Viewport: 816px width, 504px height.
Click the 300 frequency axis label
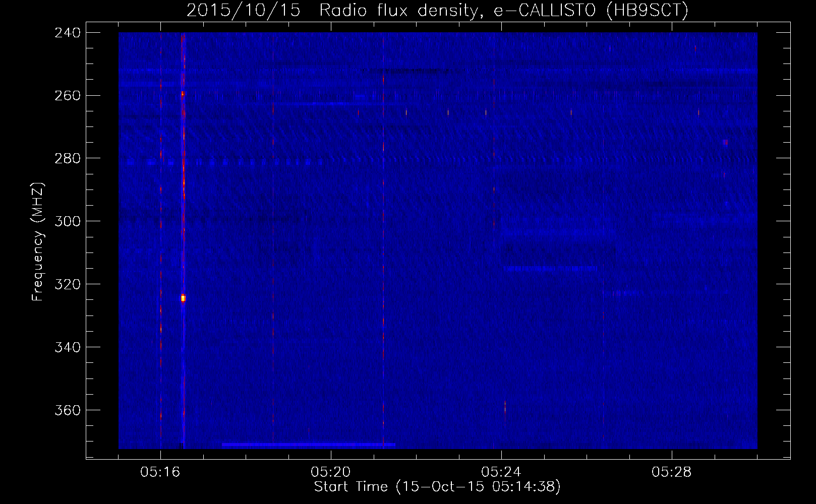[67, 222]
